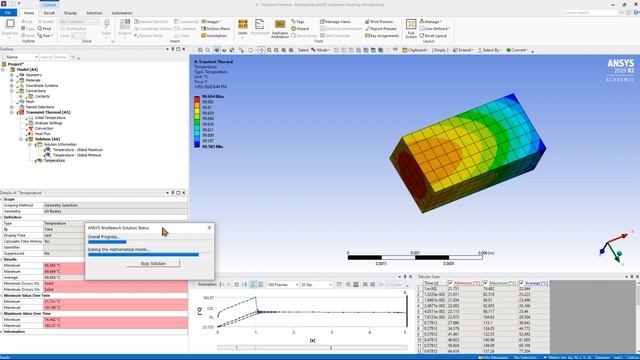
Task: Open the File menu
Action: [8, 13]
